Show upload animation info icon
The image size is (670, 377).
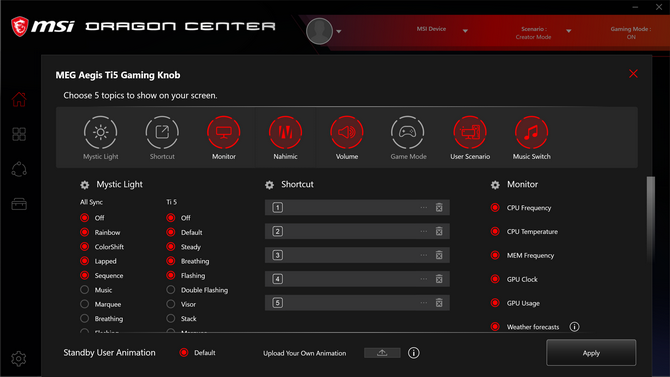[413, 353]
